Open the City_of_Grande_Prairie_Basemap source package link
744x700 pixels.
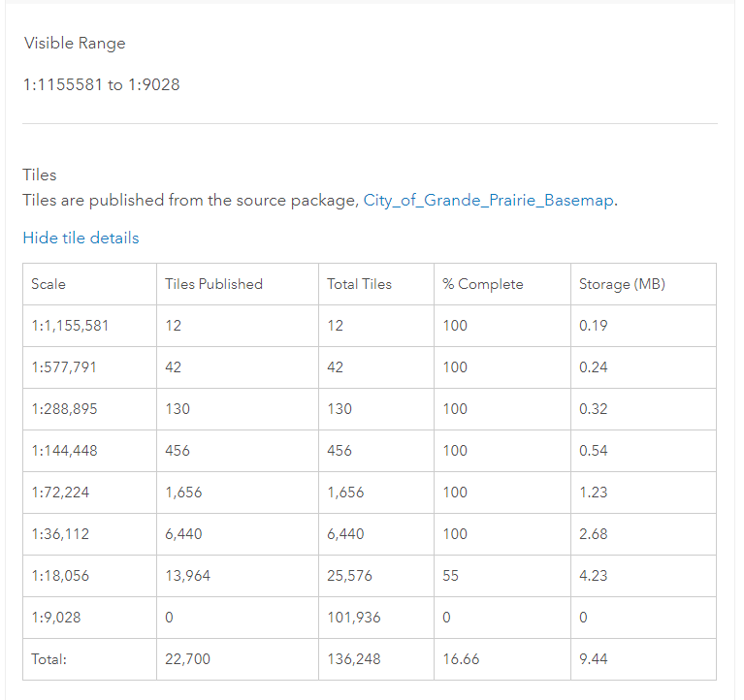click(489, 200)
